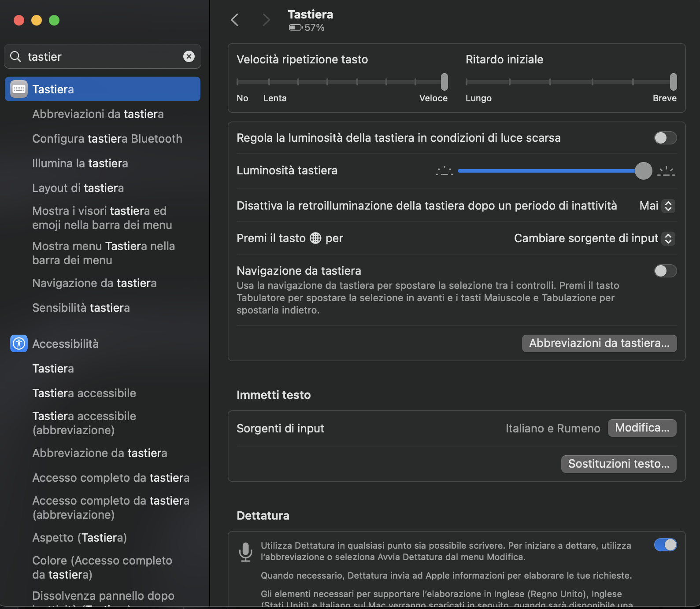Screen dimensions: 700x609
Task: Select Colore (Accesso completo da tastiera)
Action: (x=102, y=568)
